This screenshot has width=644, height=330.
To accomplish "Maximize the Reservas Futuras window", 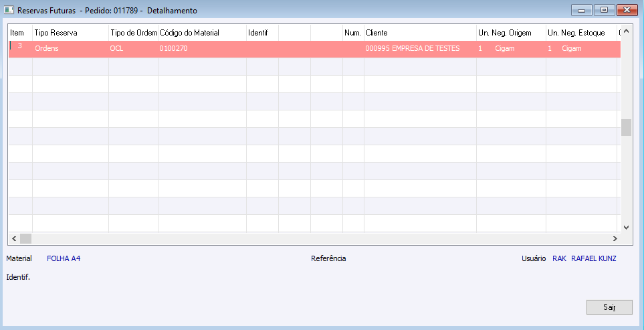I will pyautogui.click(x=604, y=10).
